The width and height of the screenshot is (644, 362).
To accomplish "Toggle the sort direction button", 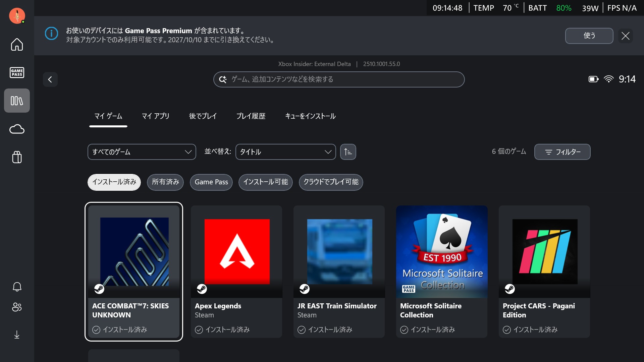I will click(x=348, y=152).
